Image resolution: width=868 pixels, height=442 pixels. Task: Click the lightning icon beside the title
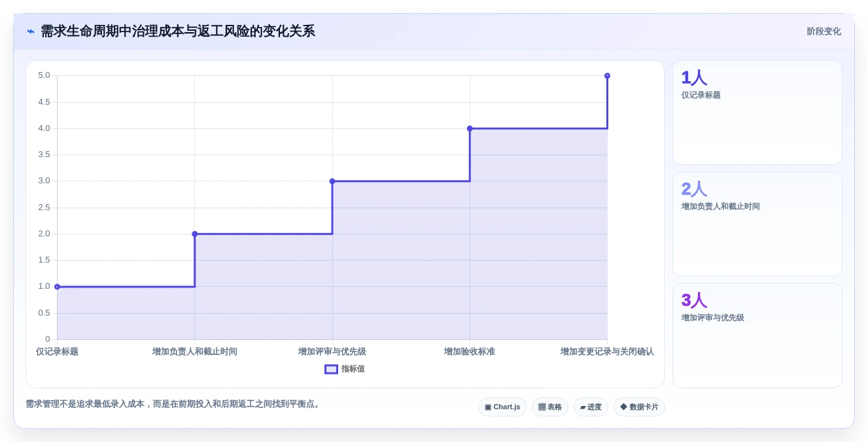(x=31, y=31)
